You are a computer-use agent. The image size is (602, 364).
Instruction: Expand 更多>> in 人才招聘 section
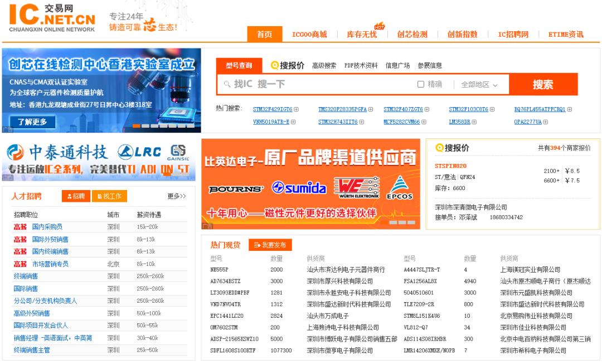[177, 196]
